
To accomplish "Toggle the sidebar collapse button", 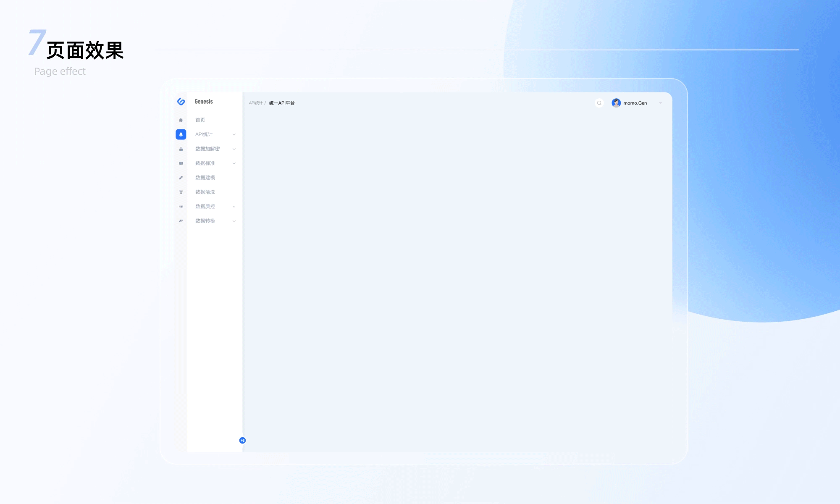I will [x=242, y=440].
